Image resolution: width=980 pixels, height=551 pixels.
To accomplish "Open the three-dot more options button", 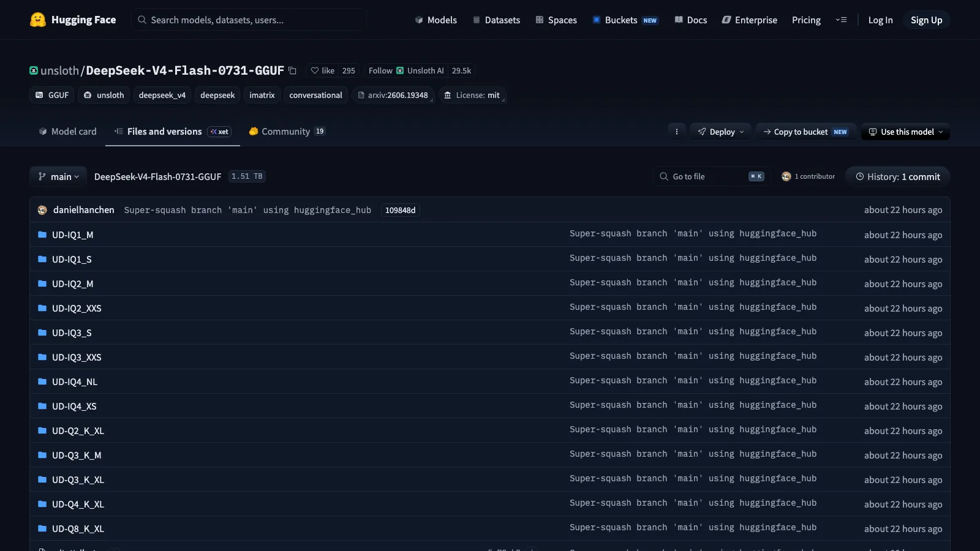I will (677, 132).
